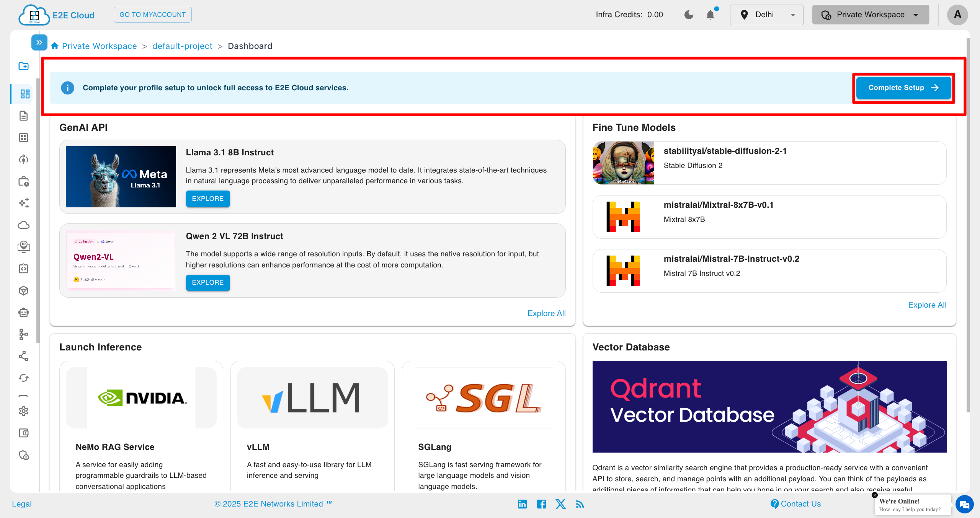Select the stabilityai/stable-diffusion-2-1 model card
The image size is (980, 518).
pos(769,163)
